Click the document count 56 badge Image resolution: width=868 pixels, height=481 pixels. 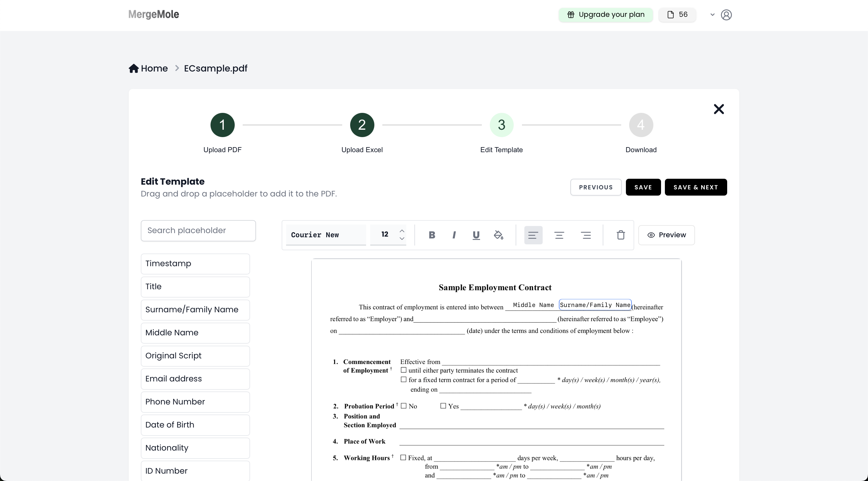(677, 14)
